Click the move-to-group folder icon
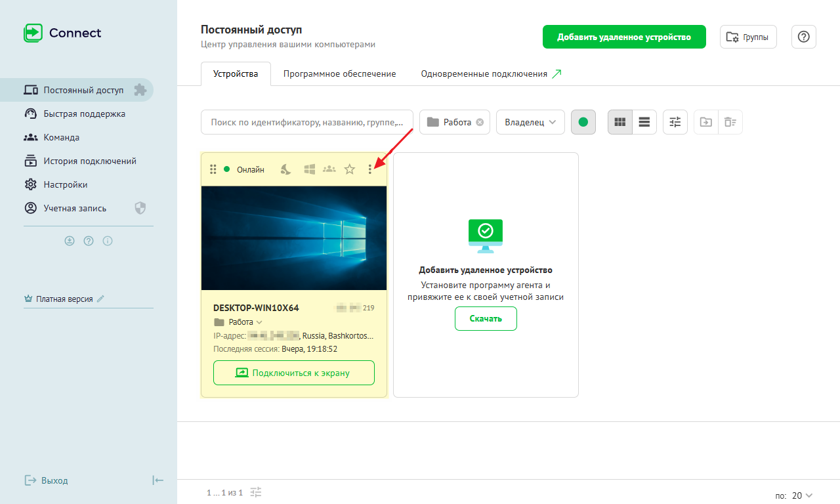This screenshot has width=840, height=504. click(x=706, y=122)
